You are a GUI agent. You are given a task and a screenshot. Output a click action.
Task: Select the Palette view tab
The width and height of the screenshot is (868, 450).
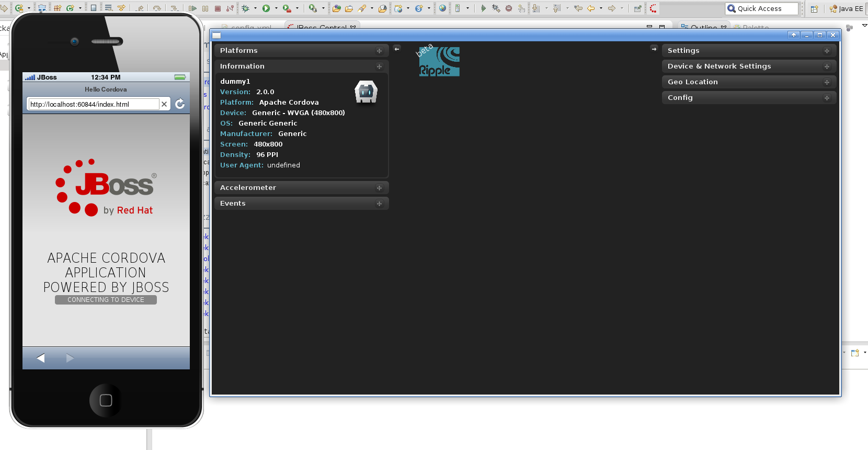pyautogui.click(x=751, y=27)
